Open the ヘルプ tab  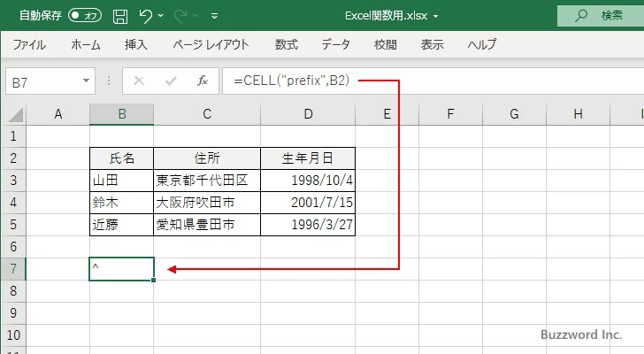[482, 44]
